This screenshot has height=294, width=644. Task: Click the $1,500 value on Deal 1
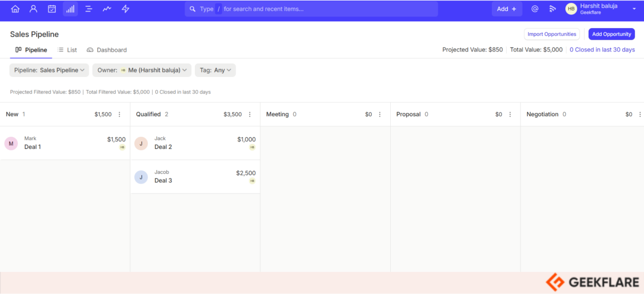116,139
